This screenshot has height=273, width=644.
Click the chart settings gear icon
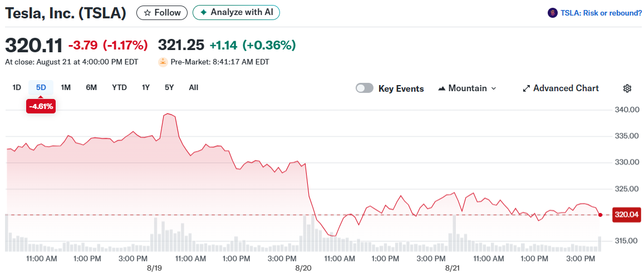click(627, 88)
